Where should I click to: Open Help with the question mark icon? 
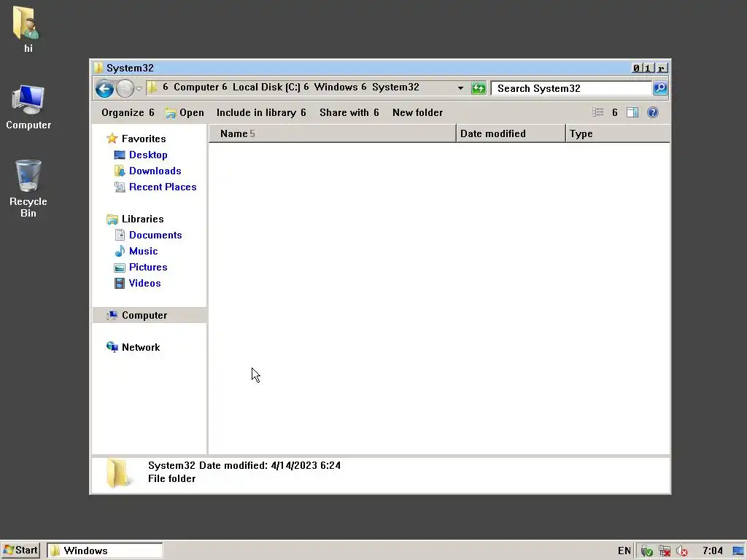point(653,112)
